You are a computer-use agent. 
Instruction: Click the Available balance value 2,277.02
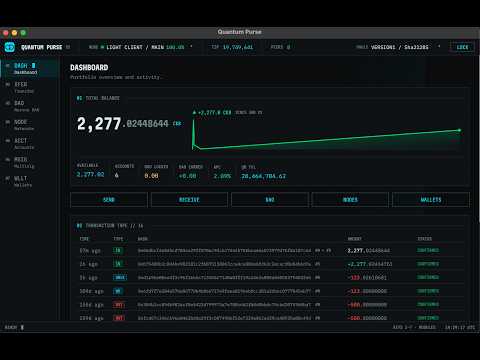[90, 174]
